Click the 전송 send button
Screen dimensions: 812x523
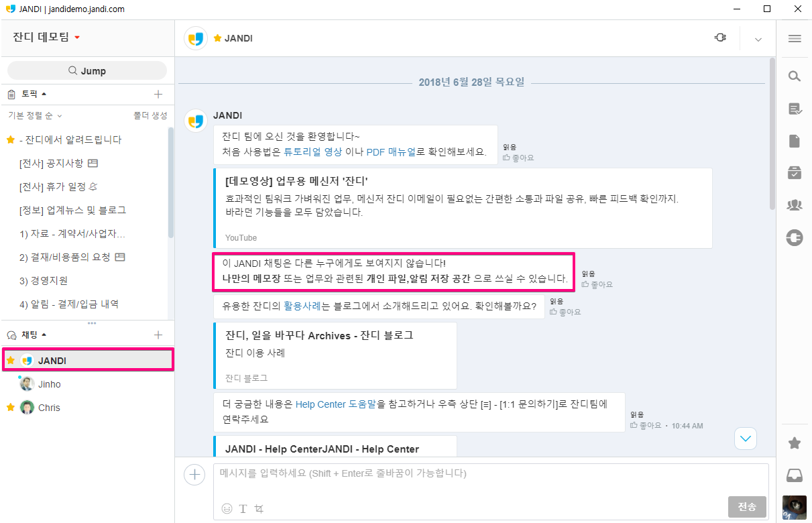click(746, 507)
